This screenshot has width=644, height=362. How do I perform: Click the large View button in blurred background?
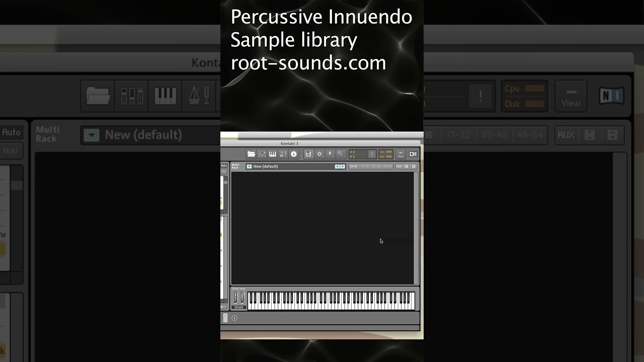tap(571, 96)
